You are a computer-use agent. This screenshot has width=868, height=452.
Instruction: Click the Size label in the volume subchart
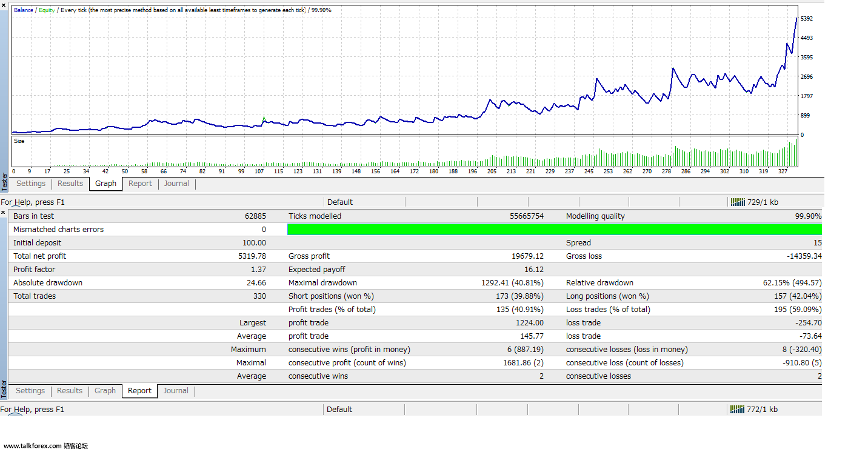coord(19,141)
